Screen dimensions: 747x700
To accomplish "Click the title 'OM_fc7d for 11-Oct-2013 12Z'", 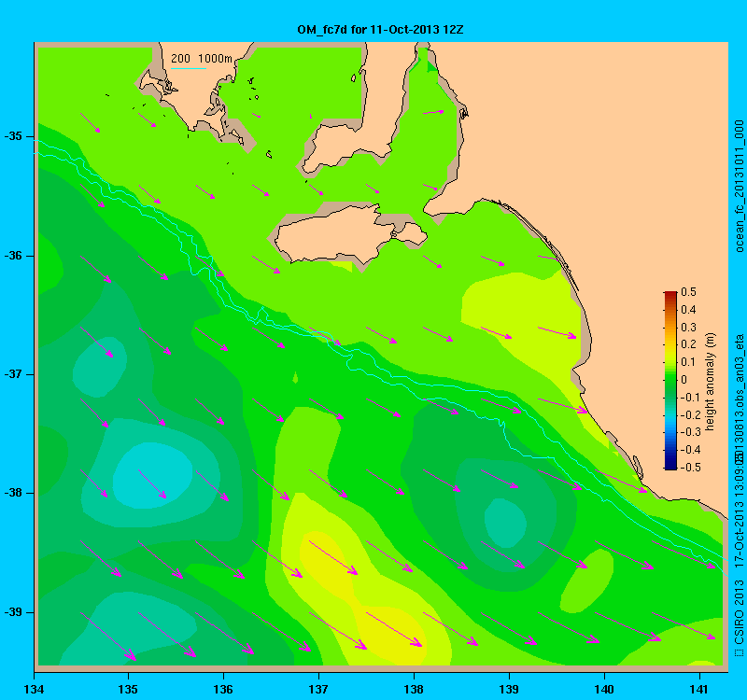I will 380,30.
